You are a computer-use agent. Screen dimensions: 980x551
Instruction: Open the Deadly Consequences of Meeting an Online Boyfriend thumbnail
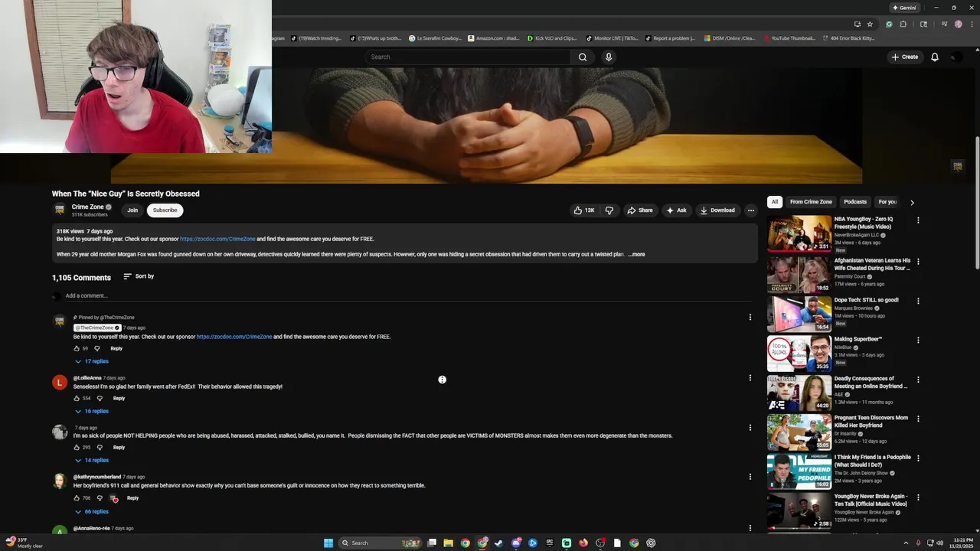(x=799, y=393)
